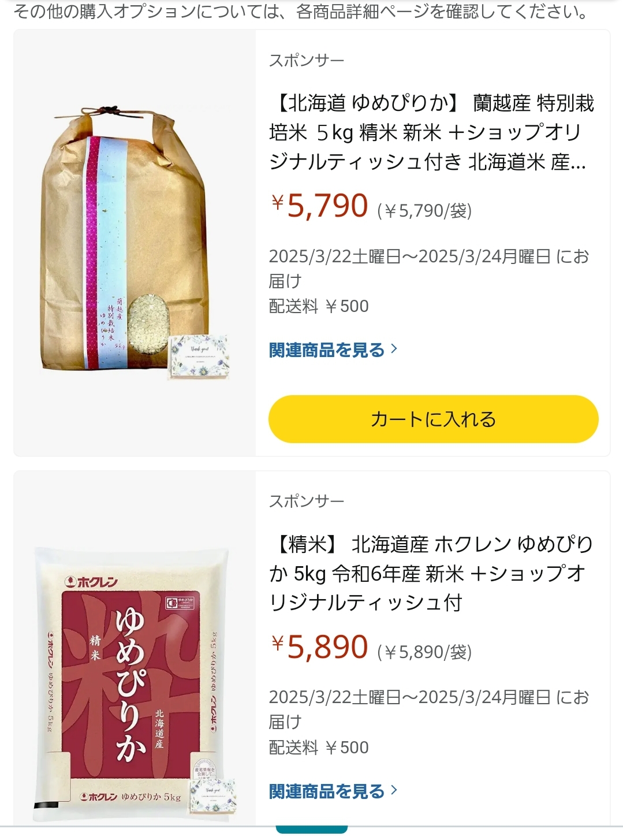Tap the (￥5,790/袋) unit price

click(x=424, y=211)
